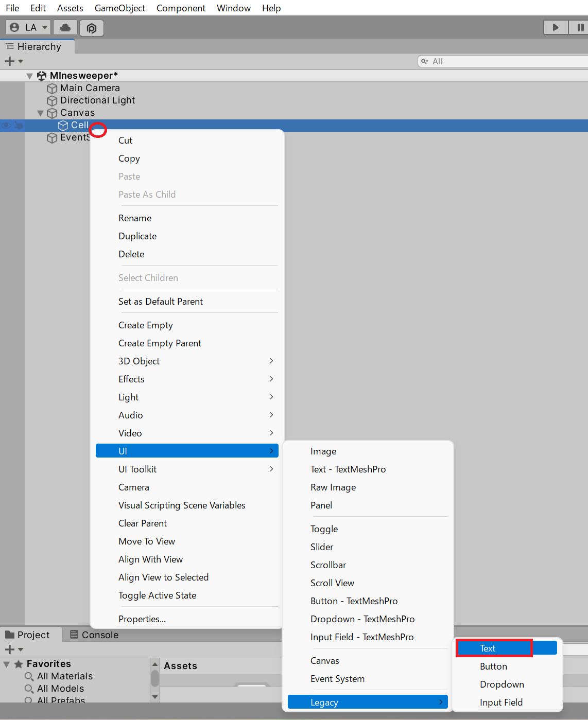Click the Main Camera object icon
Image resolution: width=588 pixels, height=720 pixels.
pyautogui.click(x=52, y=89)
